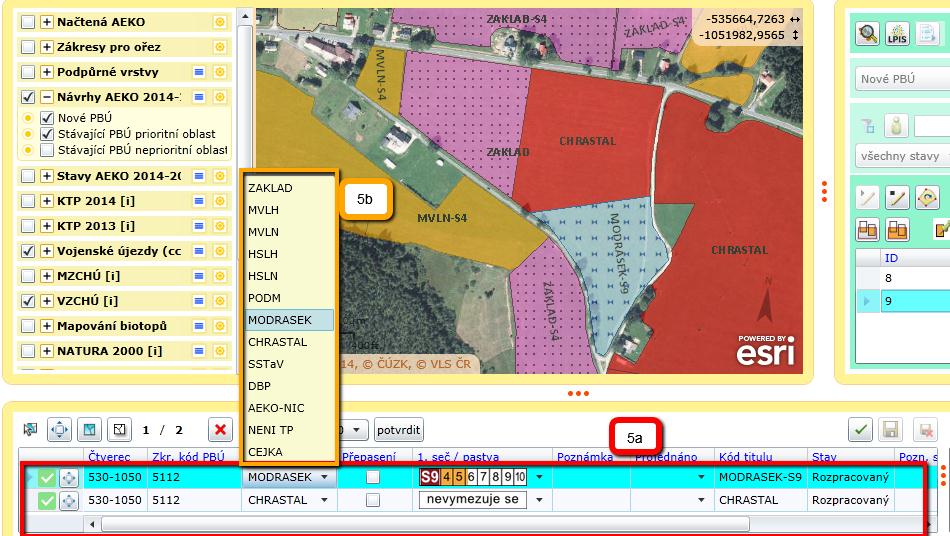The image size is (950, 536).
Task: Click yellow target icon for NATURA 2000 [i]
Action: pos(220,351)
